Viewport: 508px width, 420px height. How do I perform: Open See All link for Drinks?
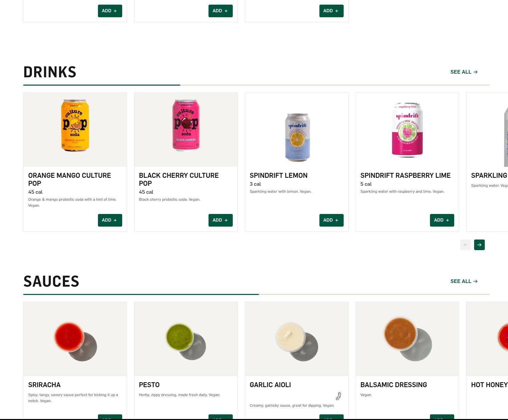464,72
